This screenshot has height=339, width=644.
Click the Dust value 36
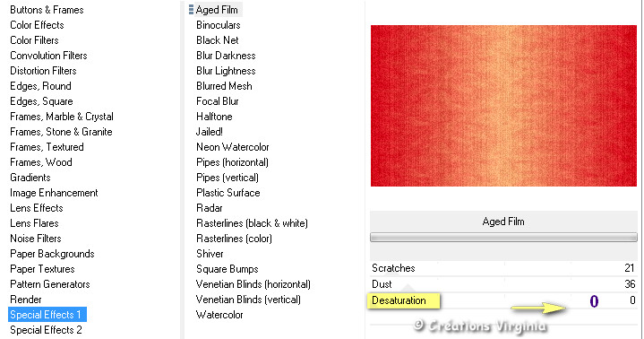click(629, 284)
